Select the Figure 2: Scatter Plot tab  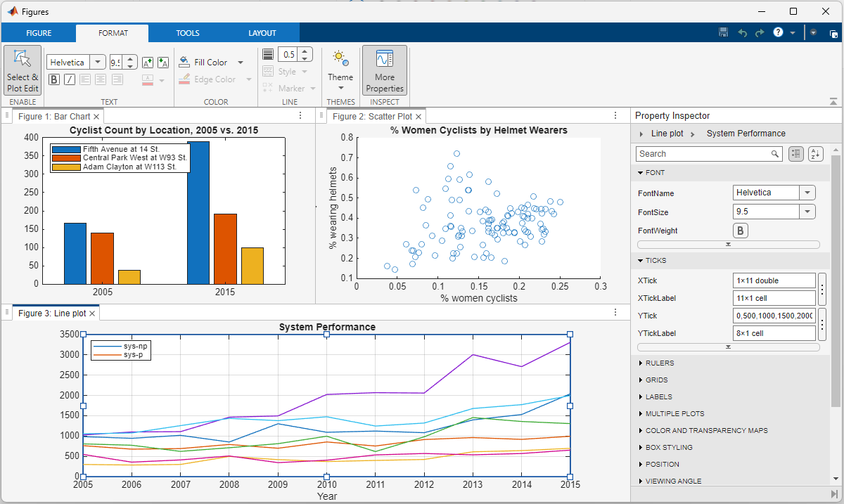click(x=372, y=117)
